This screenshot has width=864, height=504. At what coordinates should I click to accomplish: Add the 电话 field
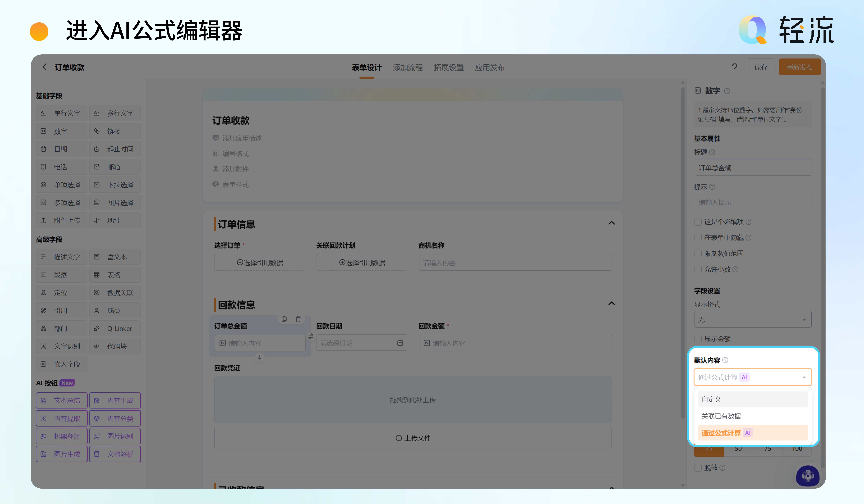[62, 167]
